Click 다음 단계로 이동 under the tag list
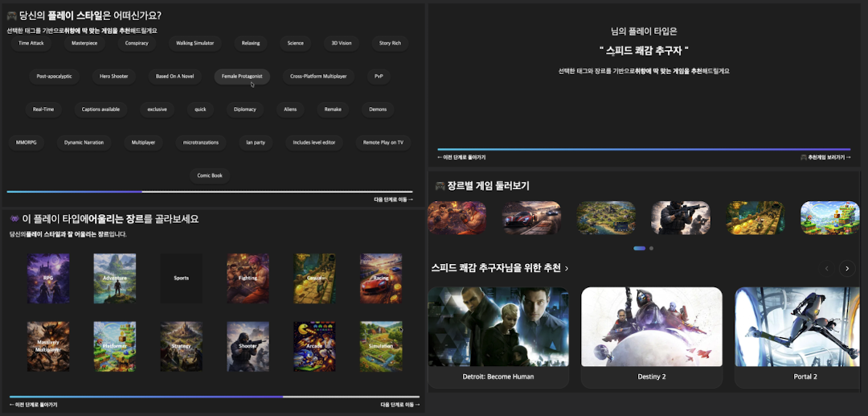 click(x=393, y=200)
